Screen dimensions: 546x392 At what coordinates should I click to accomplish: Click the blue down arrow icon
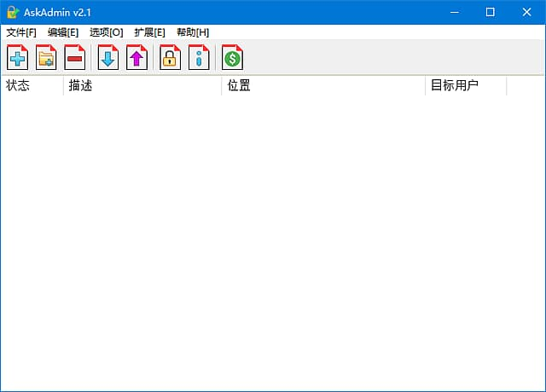click(108, 58)
